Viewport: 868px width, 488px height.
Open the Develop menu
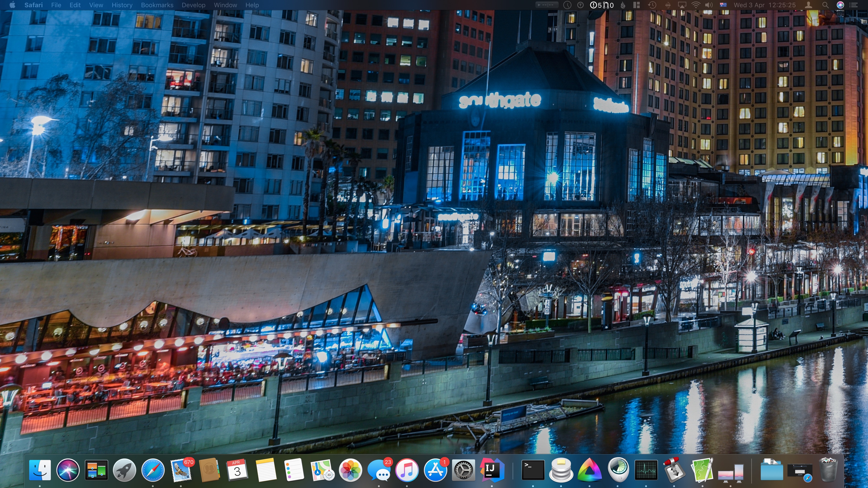[193, 5]
